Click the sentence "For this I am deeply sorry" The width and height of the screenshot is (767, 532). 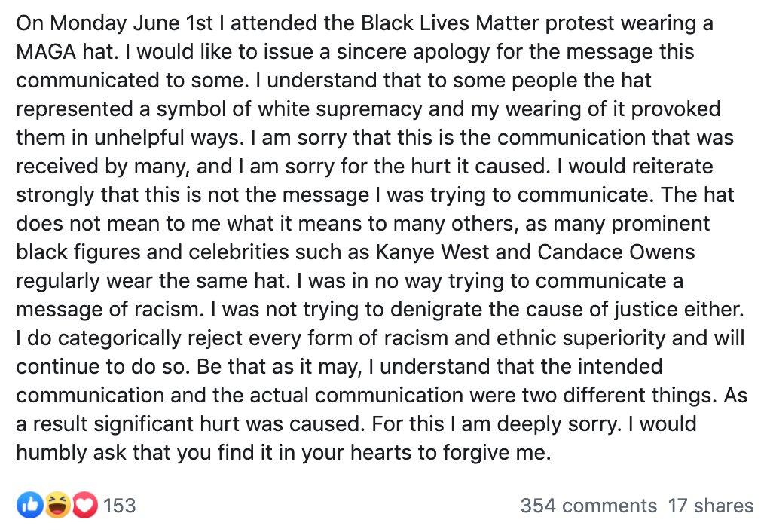pos(496,424)
